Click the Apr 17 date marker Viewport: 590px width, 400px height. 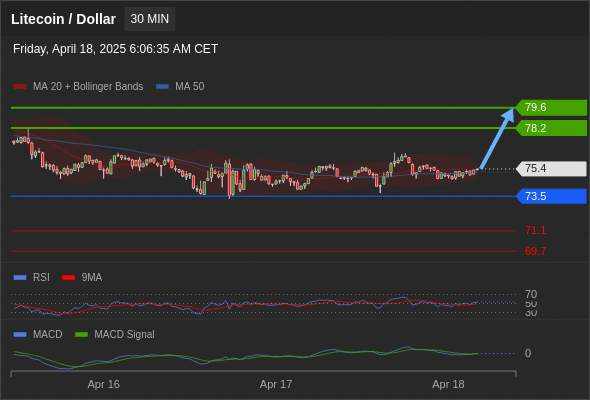[276, 384]
